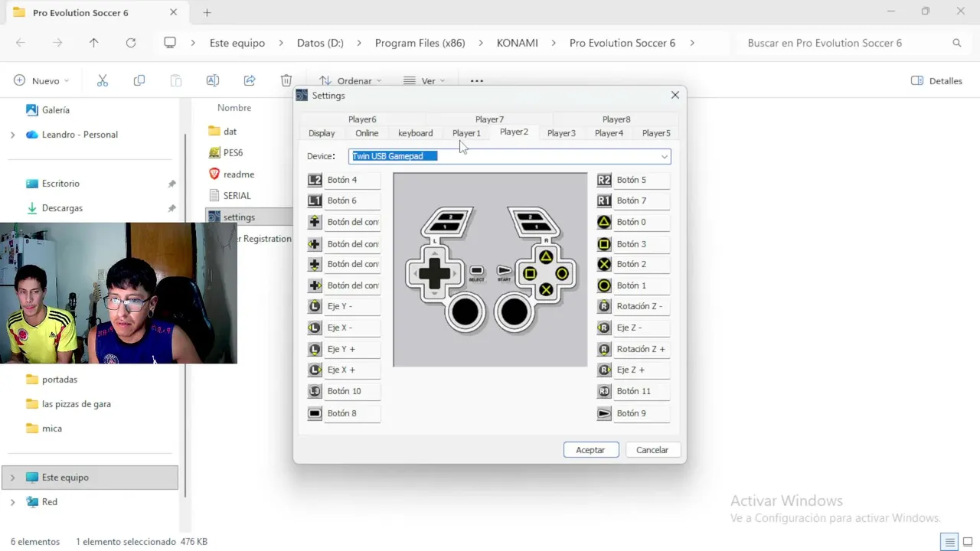Close the Settings dialog
This screenshot has height=551, width=980.
click(675, 96)
